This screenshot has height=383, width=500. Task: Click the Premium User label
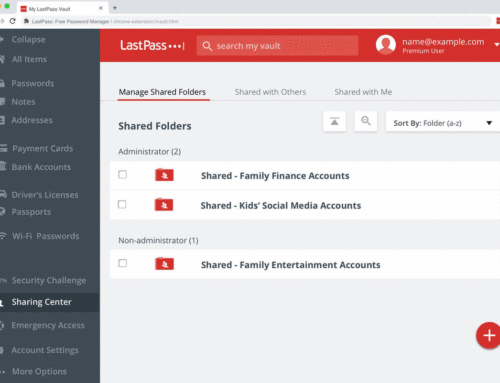tap(423, 51)
